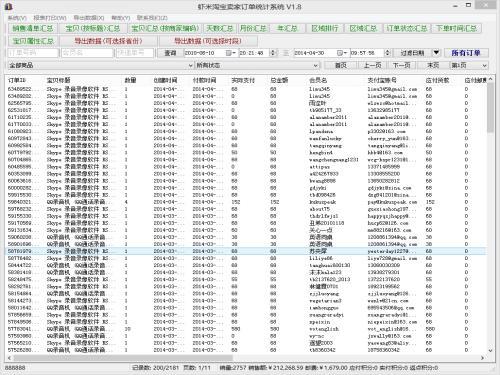This screenshot has height=375, width=500.
Task: Click 导出数据(可选择时段) red button
Action: tap(208, 41)
